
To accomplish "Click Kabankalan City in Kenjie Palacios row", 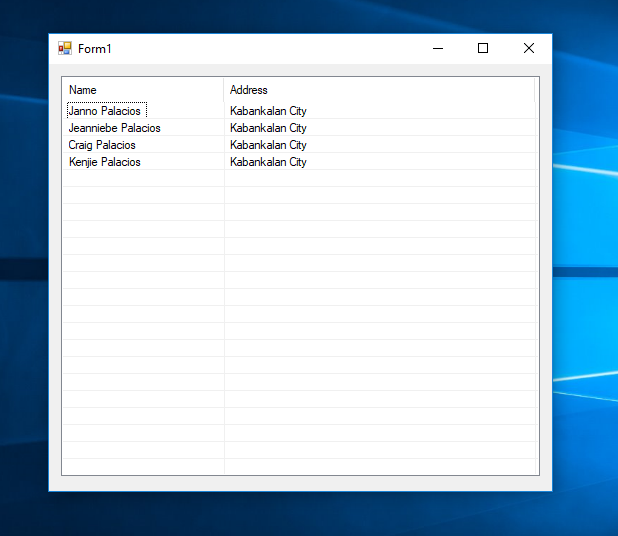I will pyautogui.click(x=268, y=162).
